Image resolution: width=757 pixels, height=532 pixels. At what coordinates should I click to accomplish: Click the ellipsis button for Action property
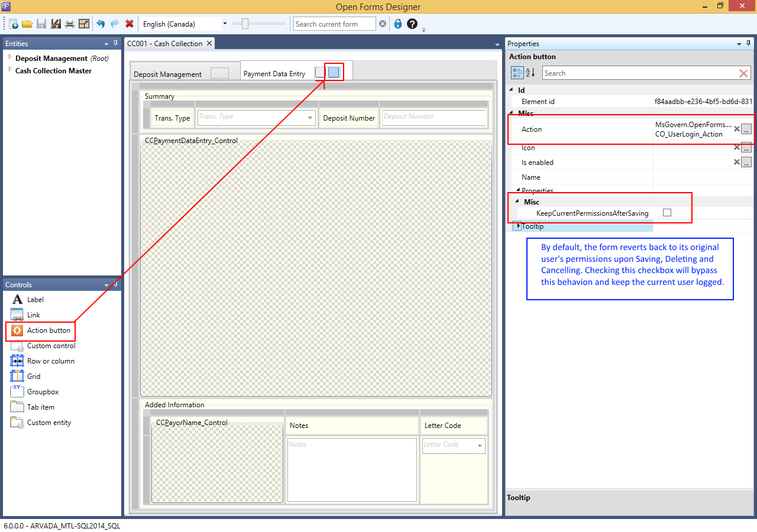[746, 129]
